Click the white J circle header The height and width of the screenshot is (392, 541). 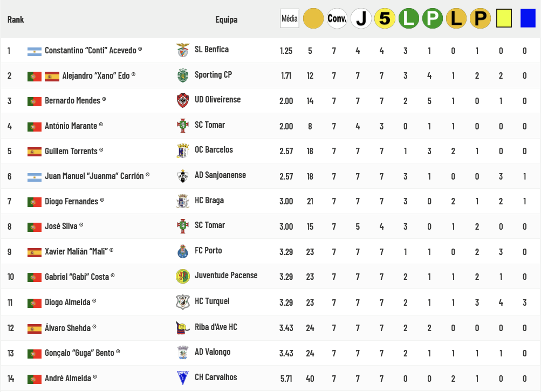click(361, 19)
